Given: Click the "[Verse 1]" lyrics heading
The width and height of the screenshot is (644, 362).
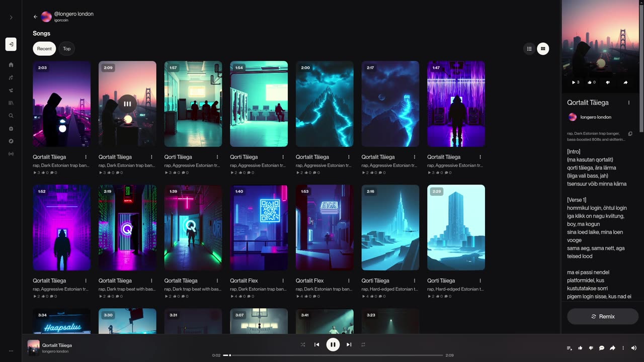Looking at the screenshot, I should click(577, 200).
